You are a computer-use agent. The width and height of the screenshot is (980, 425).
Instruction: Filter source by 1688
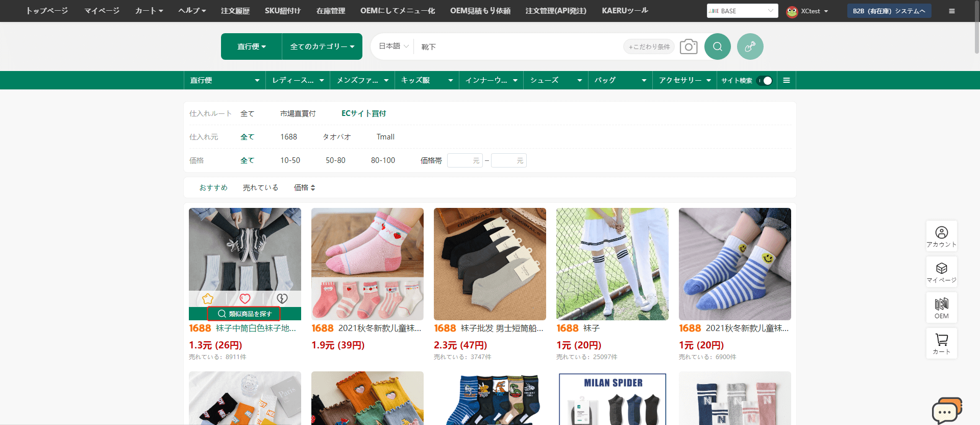(289, 137)
